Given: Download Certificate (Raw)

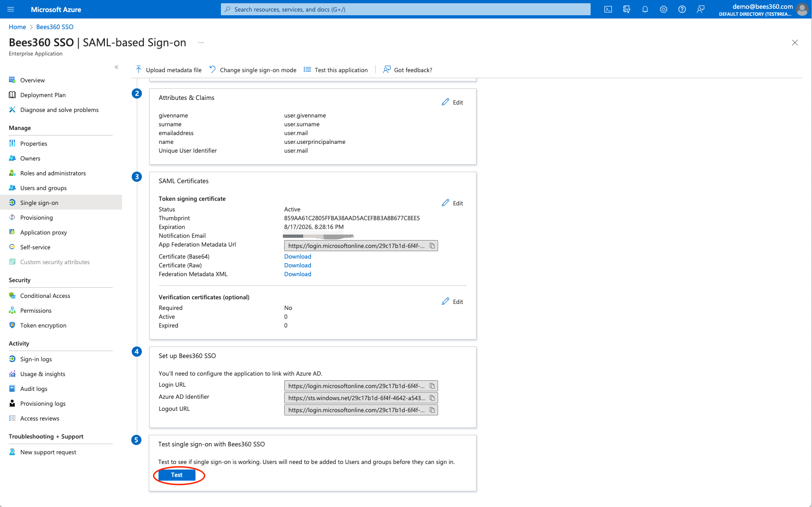Looking at the screenshot, I should (298, 266).
